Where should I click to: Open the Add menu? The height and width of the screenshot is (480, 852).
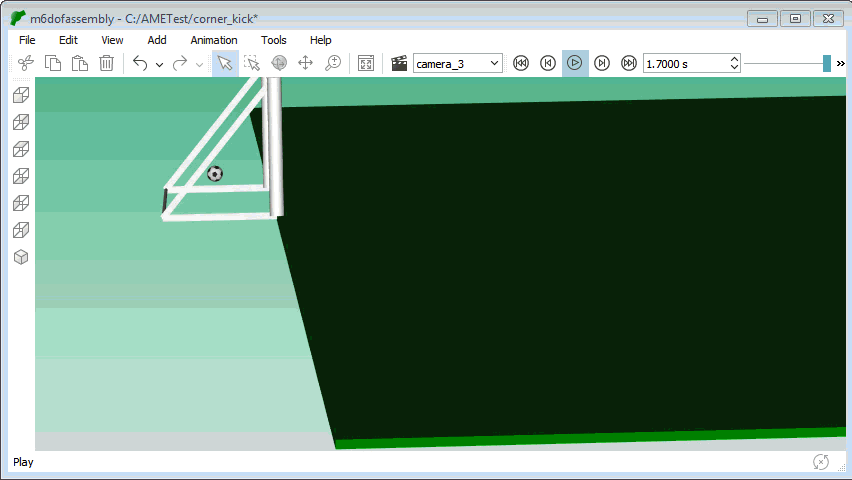157,40
